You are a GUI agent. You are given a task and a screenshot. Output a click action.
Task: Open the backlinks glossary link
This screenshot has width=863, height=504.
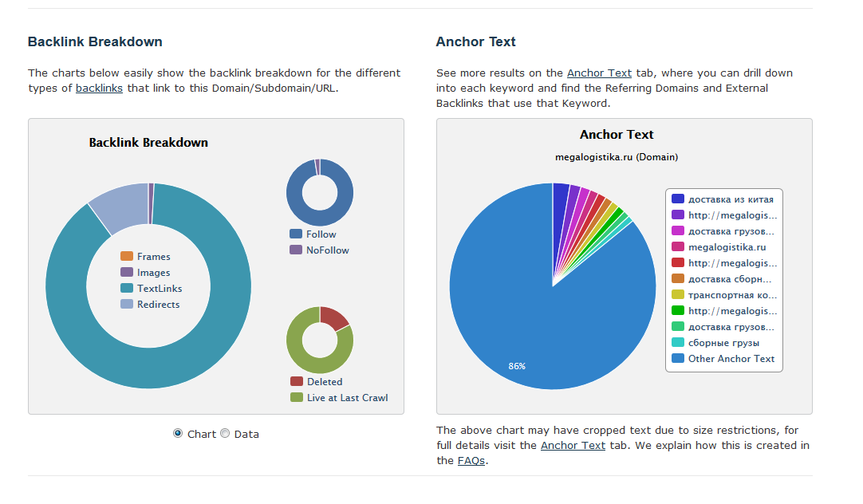point(99,88)
